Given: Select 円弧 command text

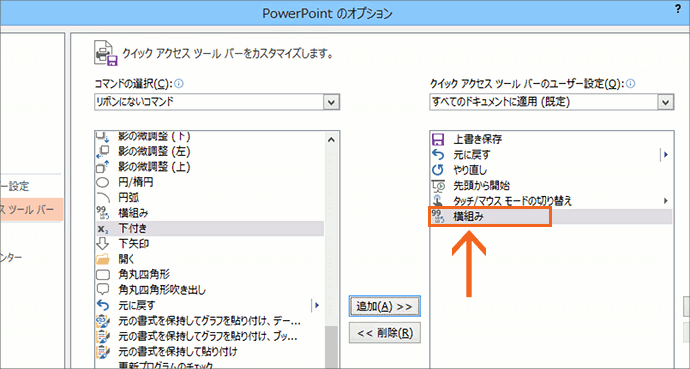Looking at the screenshot, I should click(128, 197).
